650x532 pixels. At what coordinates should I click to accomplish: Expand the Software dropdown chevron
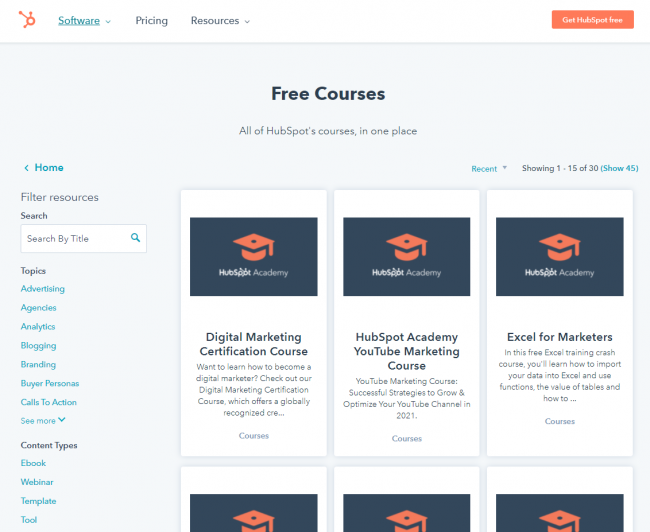coord(108,22)
